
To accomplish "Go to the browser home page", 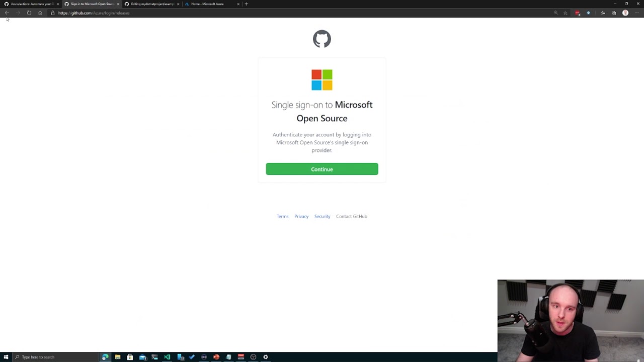I will click(x=40, y=13).
